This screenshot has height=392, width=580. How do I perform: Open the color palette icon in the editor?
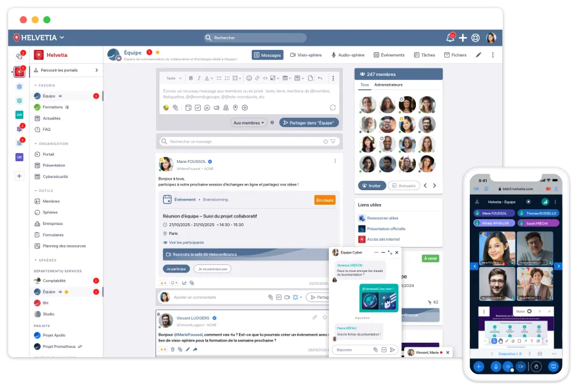coord(166,108)
